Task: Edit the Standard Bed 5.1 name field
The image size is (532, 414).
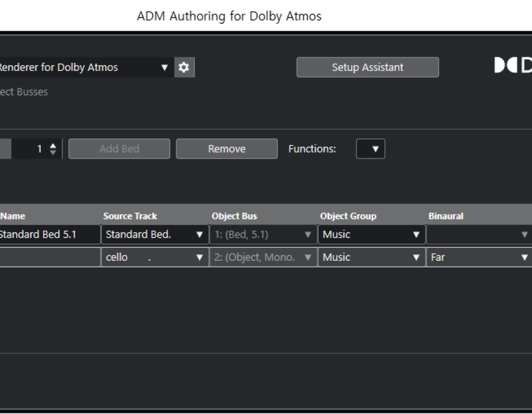Action: click(x=50, y=234)
